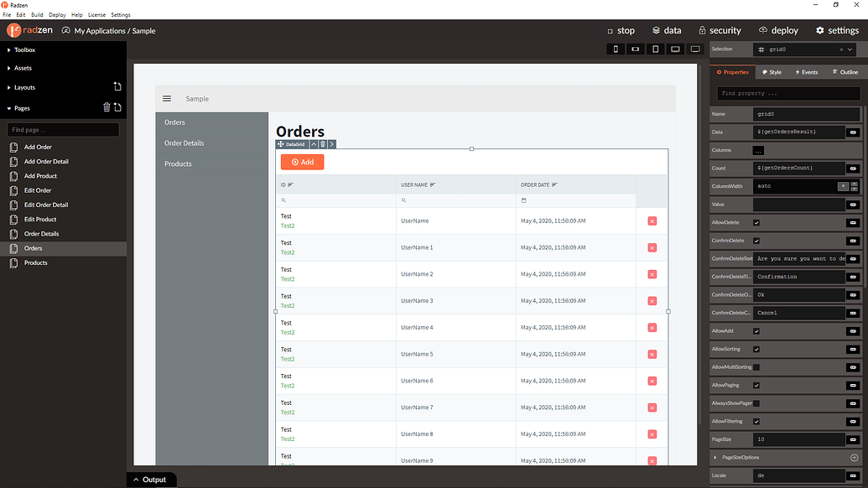The height and width of the screenshot is (488, 868).
Task: Click the delete icon on the UserName 1 row
Action: tap(652, 247)
